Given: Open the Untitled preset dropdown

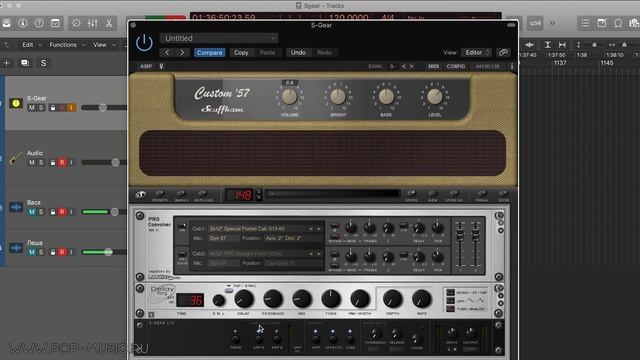Looking at the screenshot, I should (x=219, y=38).
